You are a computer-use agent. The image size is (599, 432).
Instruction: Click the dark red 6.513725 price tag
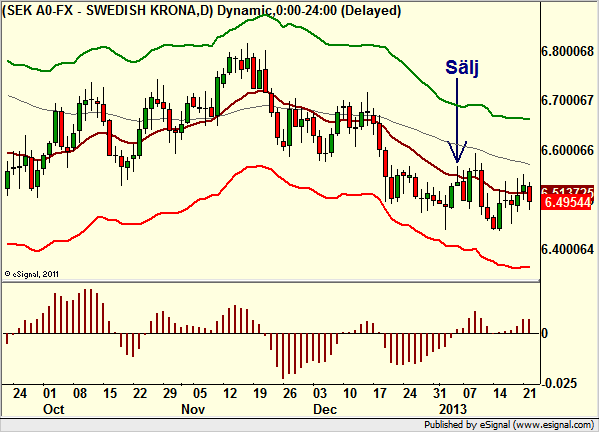pos(568,190)
